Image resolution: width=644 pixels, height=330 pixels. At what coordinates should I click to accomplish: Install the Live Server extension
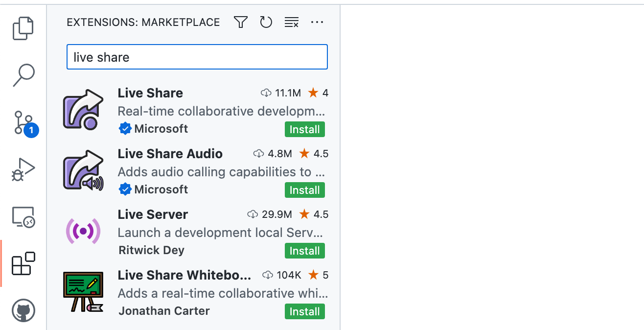coord(304,251)
